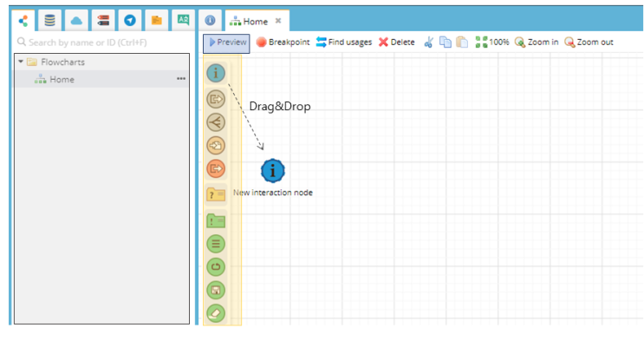Select the tan enter-arrow node palette icon

[216, 145]
